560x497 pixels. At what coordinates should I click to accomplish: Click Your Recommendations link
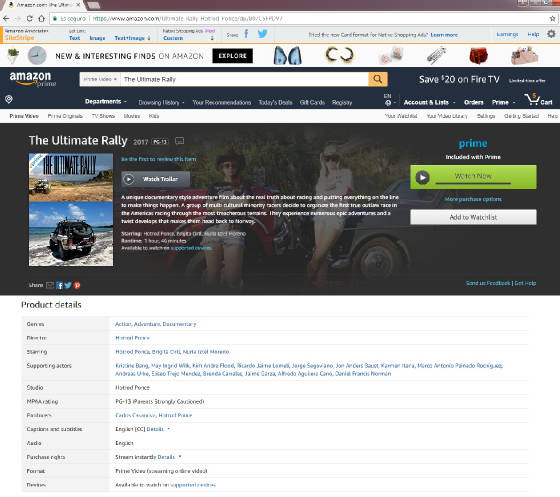click(x=222, y=103)
